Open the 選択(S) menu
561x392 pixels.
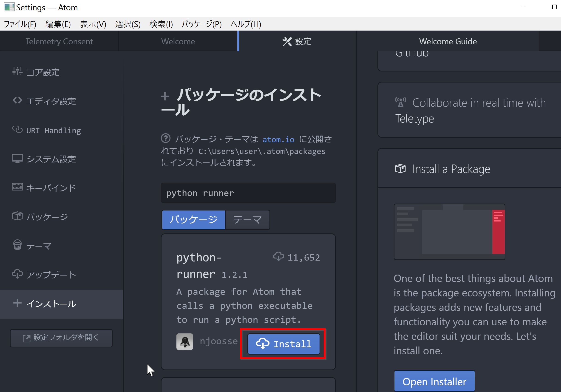coord(128,24)
